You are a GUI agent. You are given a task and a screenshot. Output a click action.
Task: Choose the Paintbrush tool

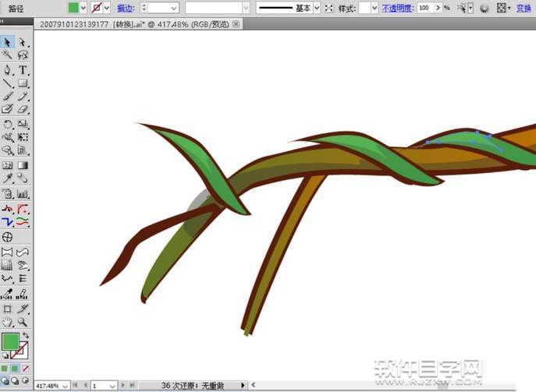pos(7,97)
